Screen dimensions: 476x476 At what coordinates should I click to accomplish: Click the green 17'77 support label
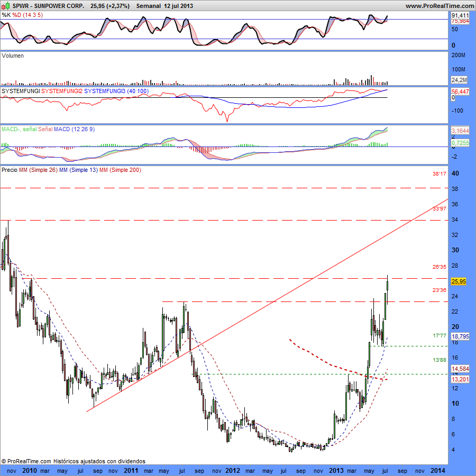[440, 336]
